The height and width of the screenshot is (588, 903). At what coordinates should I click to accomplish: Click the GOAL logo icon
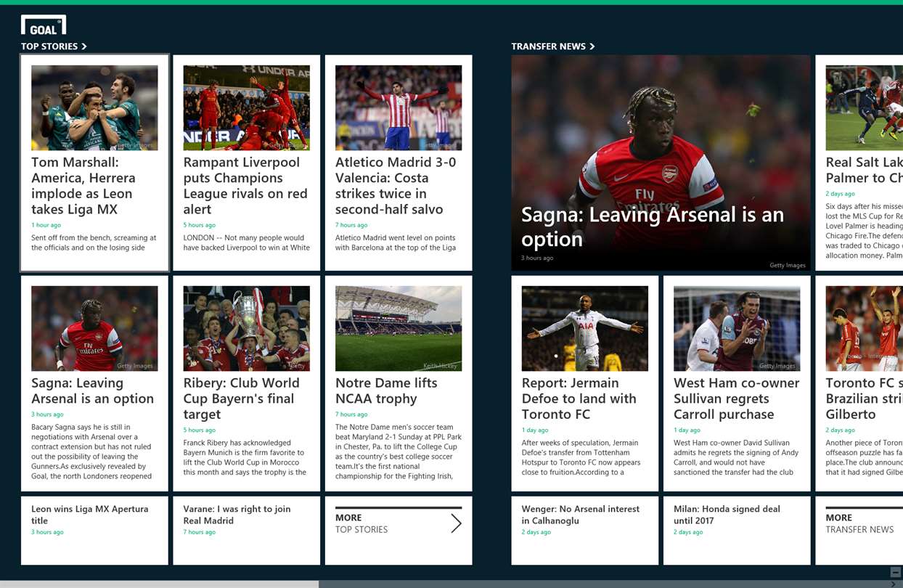tap(44, 25)
